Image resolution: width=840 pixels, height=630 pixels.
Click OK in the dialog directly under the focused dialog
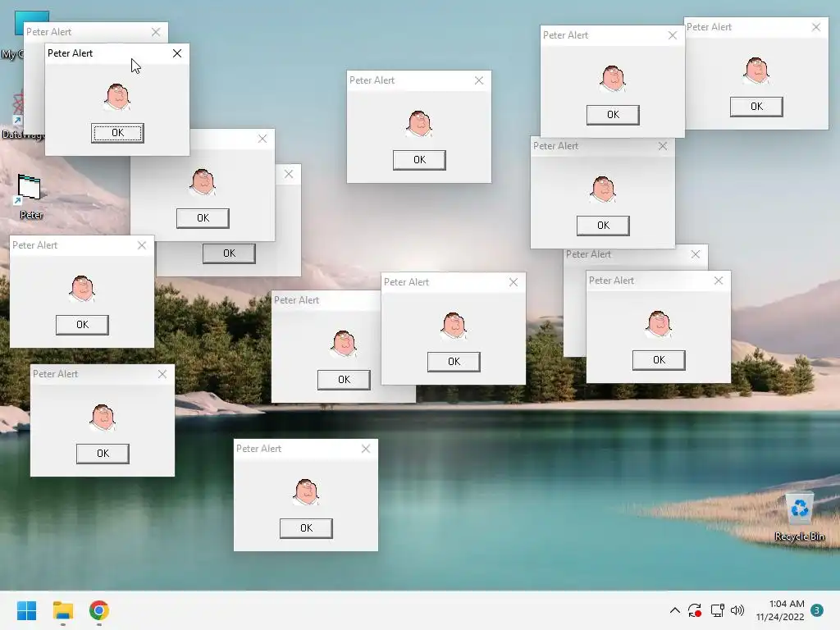[203, 218]
